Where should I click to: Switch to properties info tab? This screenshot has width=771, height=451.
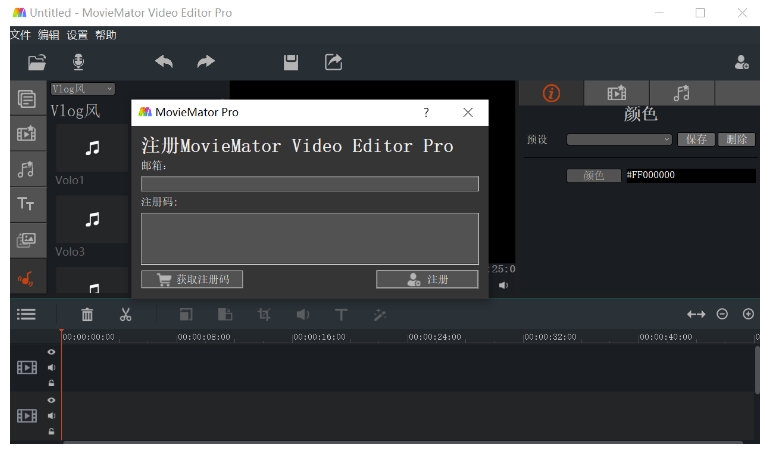pos(551,93)
